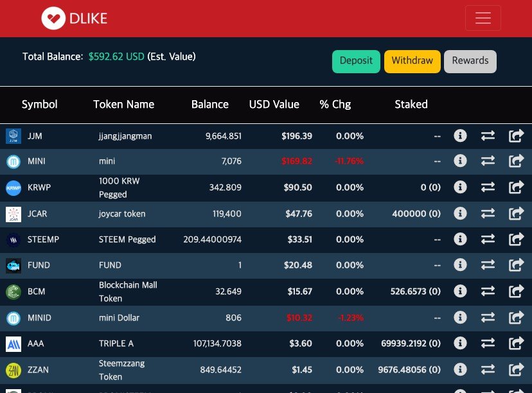Click transfer arrows for MINI row
Screen dimensions: 532x393
pyautogui.click(x=488, y=161)
